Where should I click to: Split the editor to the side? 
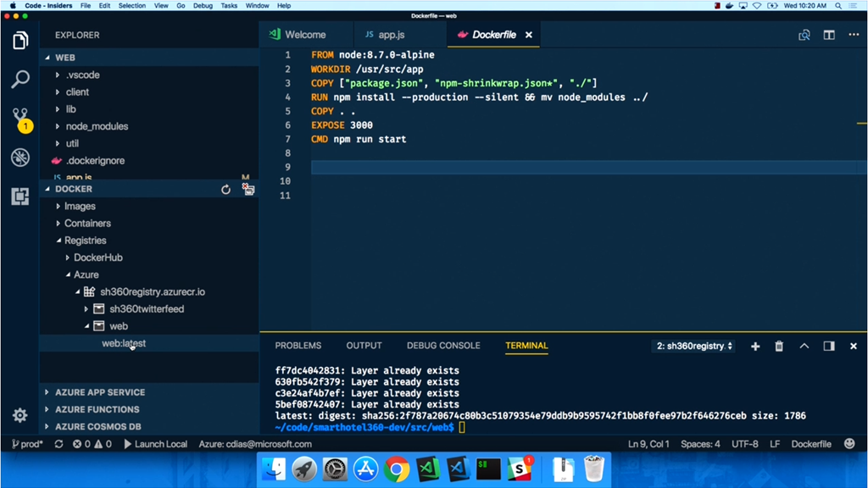tap(829, 35)
